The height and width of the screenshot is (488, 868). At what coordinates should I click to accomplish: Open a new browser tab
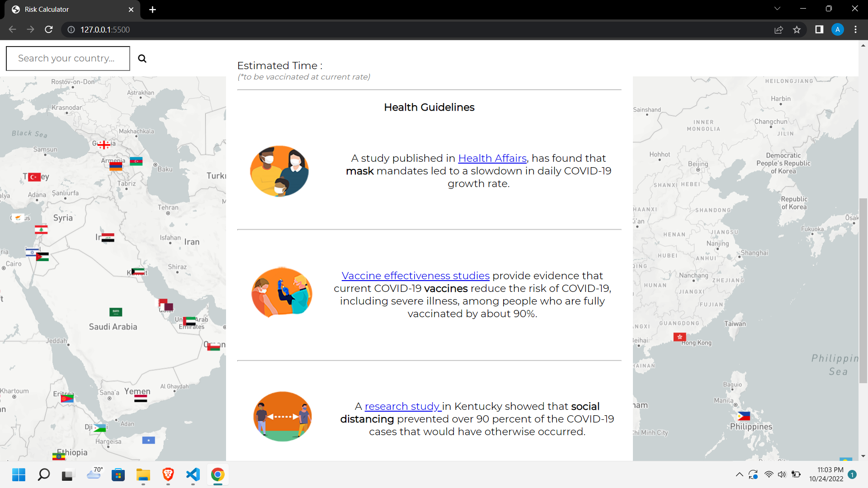(153, 9)
